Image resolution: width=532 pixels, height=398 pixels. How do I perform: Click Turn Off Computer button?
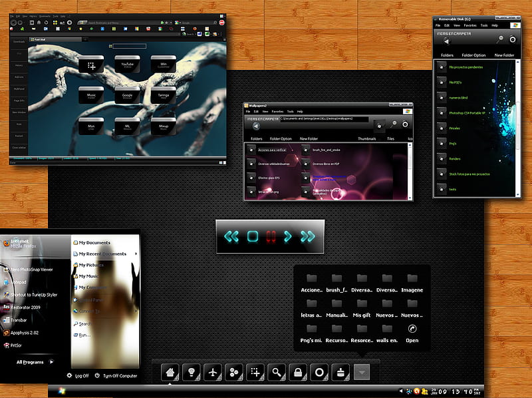click(116, 375)
